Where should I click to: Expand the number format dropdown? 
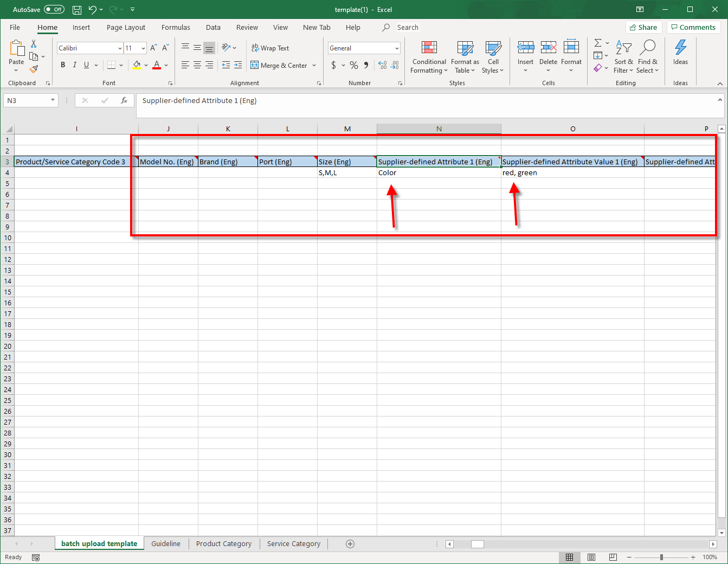coord(397,48)
